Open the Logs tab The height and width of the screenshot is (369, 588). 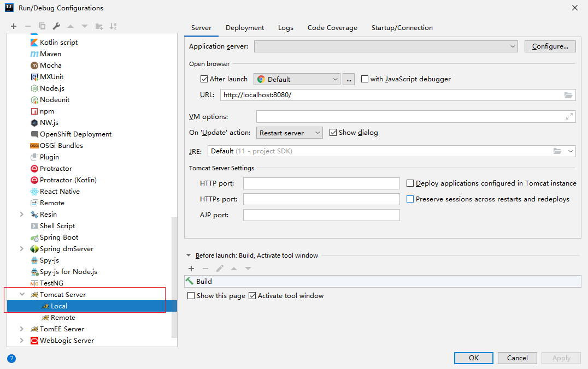pyautogui.click(x=286, y=28)
